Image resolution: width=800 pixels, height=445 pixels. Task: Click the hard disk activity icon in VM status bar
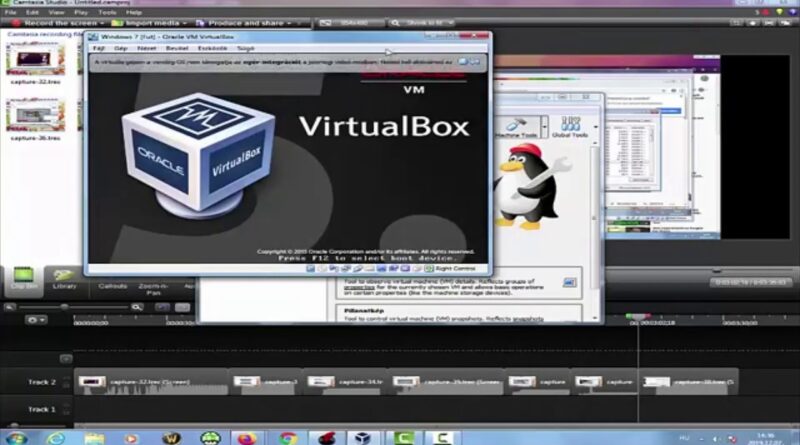[310, 268]
